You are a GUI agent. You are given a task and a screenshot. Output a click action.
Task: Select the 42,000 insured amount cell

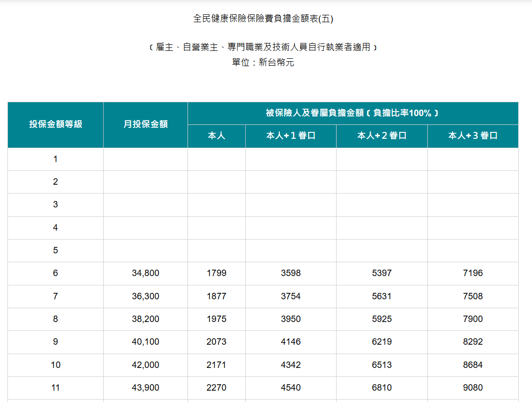[x=146, y=365]
